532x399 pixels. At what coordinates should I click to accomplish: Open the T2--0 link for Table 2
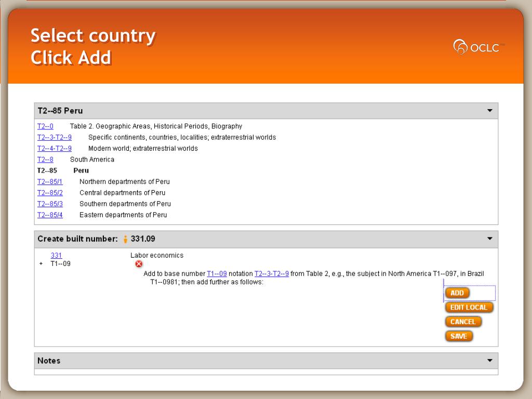tap(45, 126)
